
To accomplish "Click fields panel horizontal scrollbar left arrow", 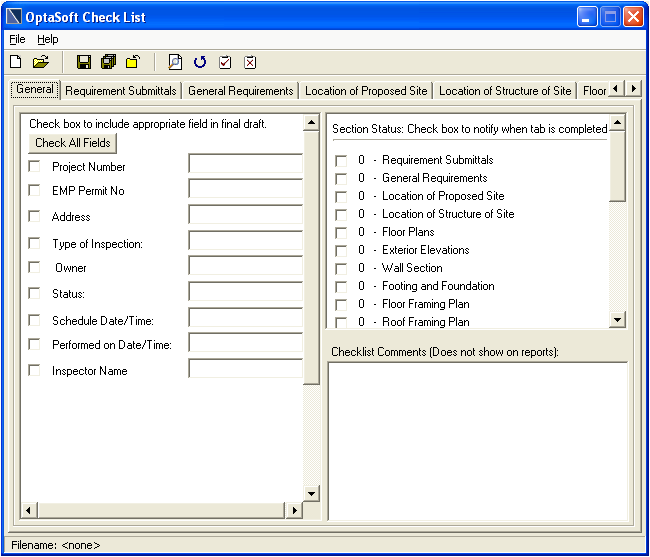I will click(29, 510).
